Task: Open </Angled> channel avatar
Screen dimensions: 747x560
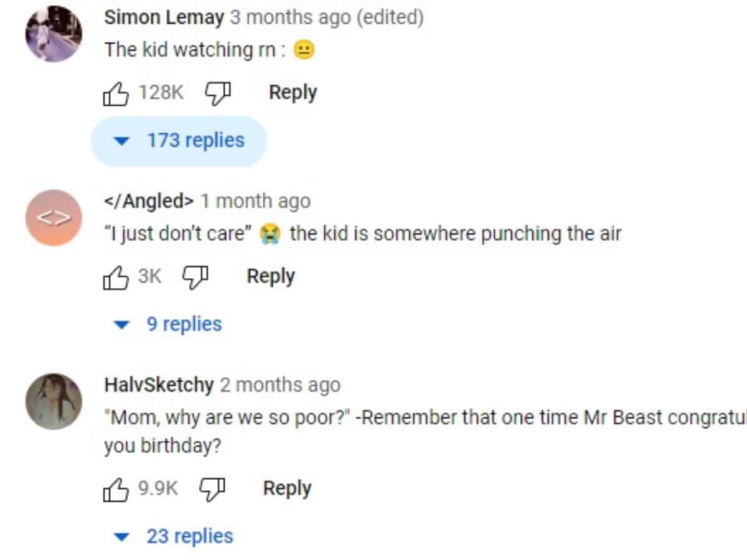Action: click(x=54, y=218)
